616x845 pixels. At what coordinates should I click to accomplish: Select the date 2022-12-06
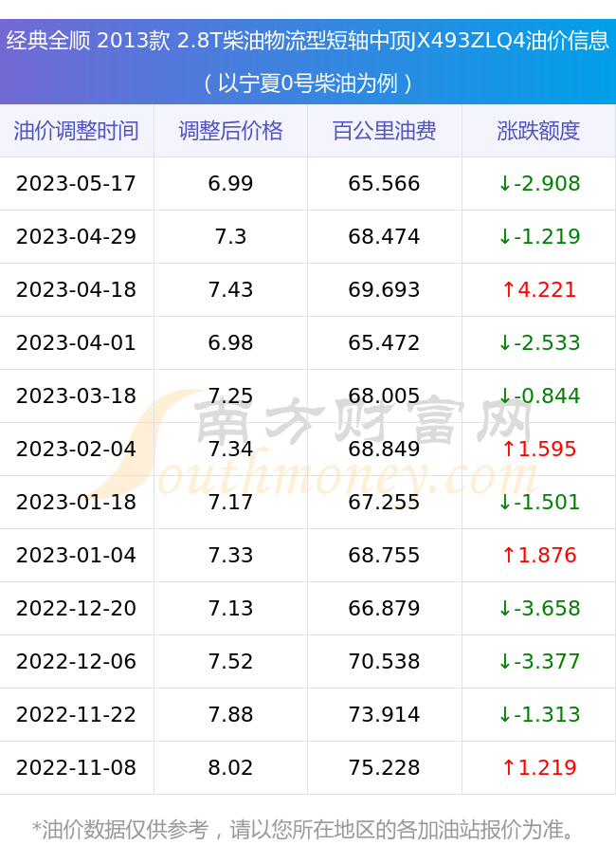tap(77, 661)
